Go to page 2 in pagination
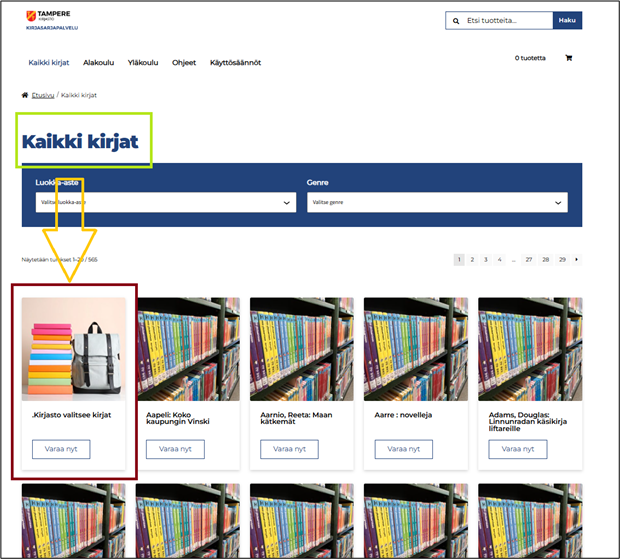 [473, 259]
